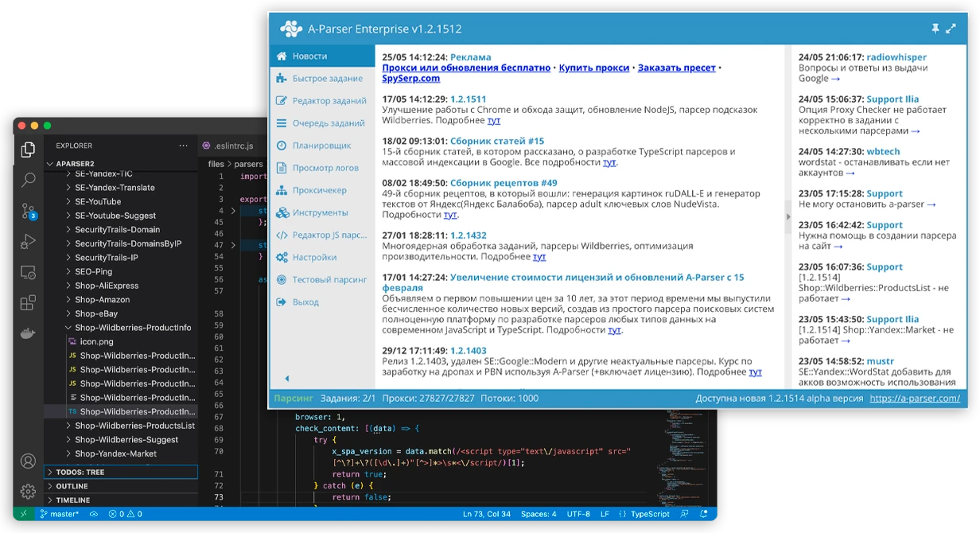Image resolution: width=980 pixels, height=533 pixels.
Task: Click the cloud sync icon beside master branch
Action: tap(94, 514)
